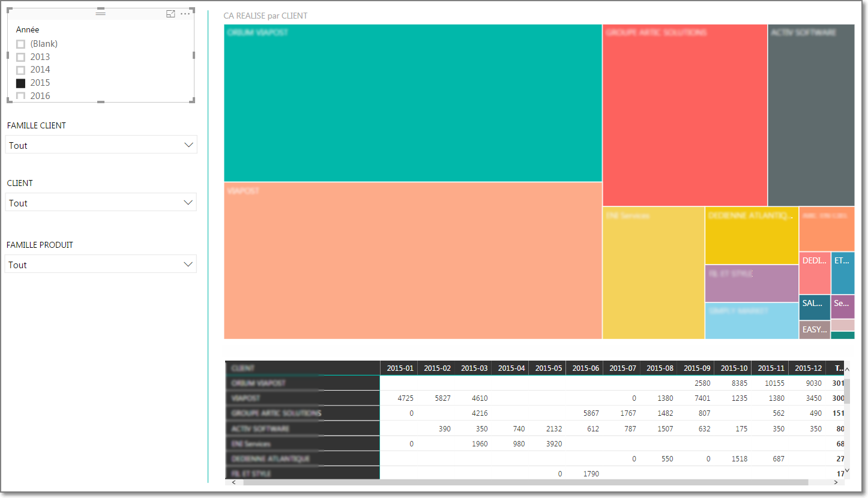Sort table by 2015-02 column header

(x=437, y=368)
